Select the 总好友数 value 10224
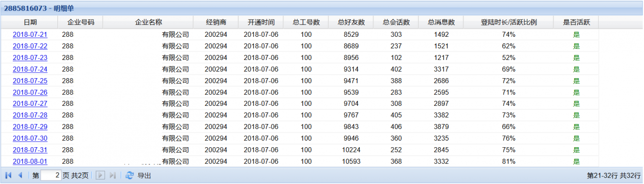644x184 pixels. tap(351, 150)
